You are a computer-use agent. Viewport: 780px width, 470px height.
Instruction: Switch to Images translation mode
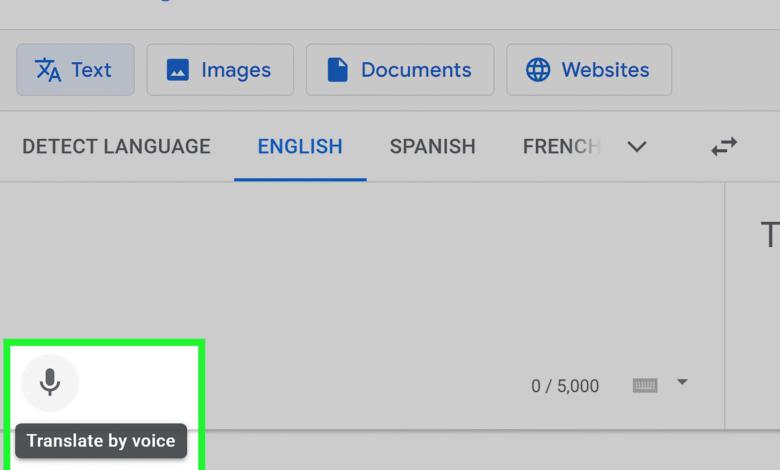(x=220, y=70)
